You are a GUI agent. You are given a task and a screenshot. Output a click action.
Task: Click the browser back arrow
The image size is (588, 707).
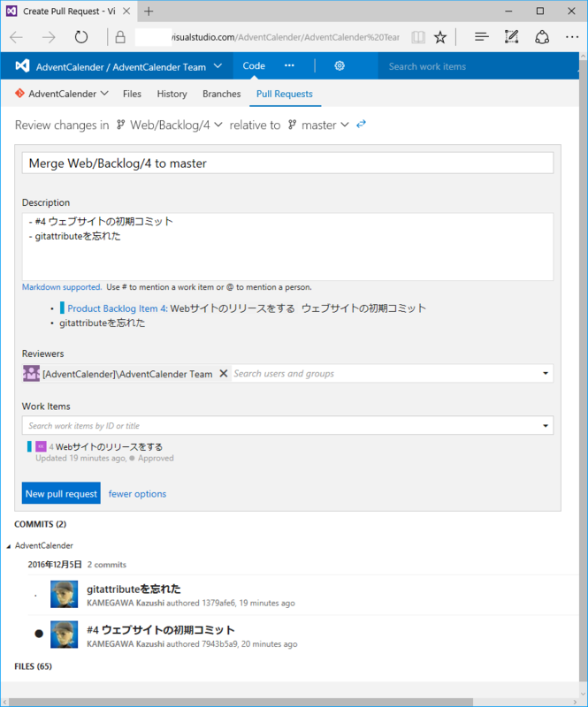tap(17, 37)
